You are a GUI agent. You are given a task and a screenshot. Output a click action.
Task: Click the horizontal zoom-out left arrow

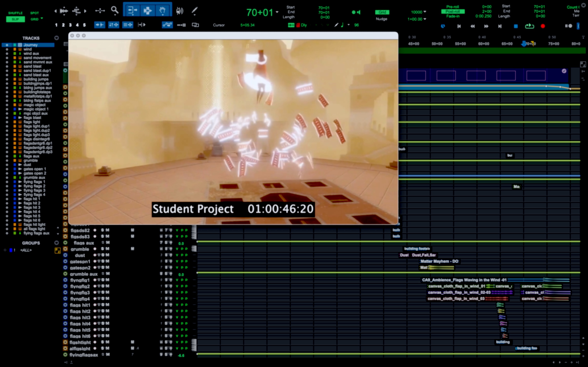56,11
